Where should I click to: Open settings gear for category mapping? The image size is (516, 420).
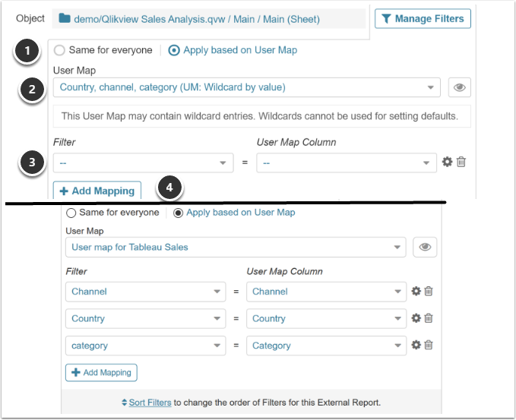pos(416,346)
